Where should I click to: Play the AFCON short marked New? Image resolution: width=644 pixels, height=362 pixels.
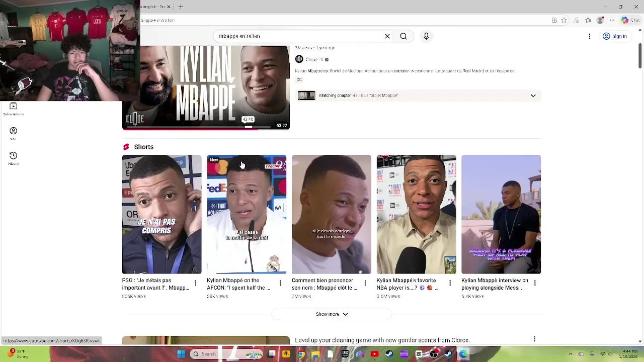click(247, 214)
